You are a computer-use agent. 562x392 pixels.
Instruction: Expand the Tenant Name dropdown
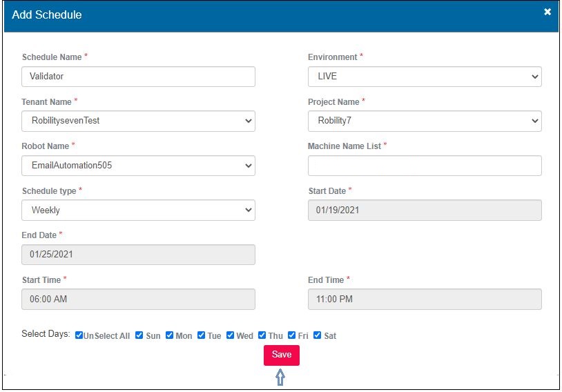coord(138,121)
